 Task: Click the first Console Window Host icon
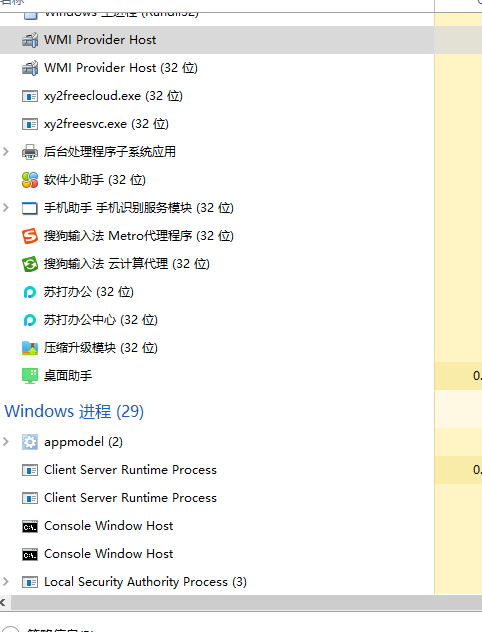pos(30,526)
